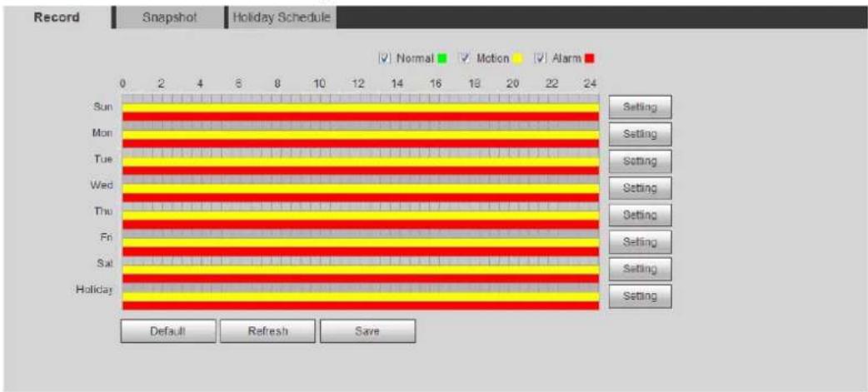Click the Tue day label
This screenshot has height=392, width=868.
pos(103,159)
